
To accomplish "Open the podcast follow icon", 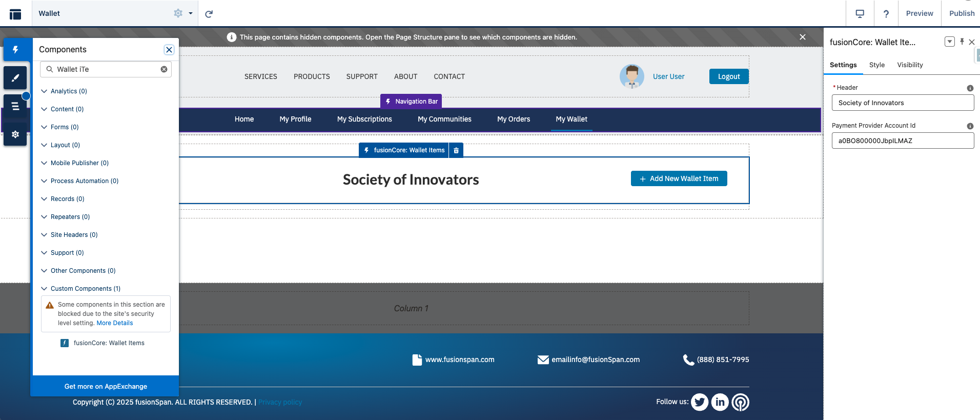I will [740, 402].
